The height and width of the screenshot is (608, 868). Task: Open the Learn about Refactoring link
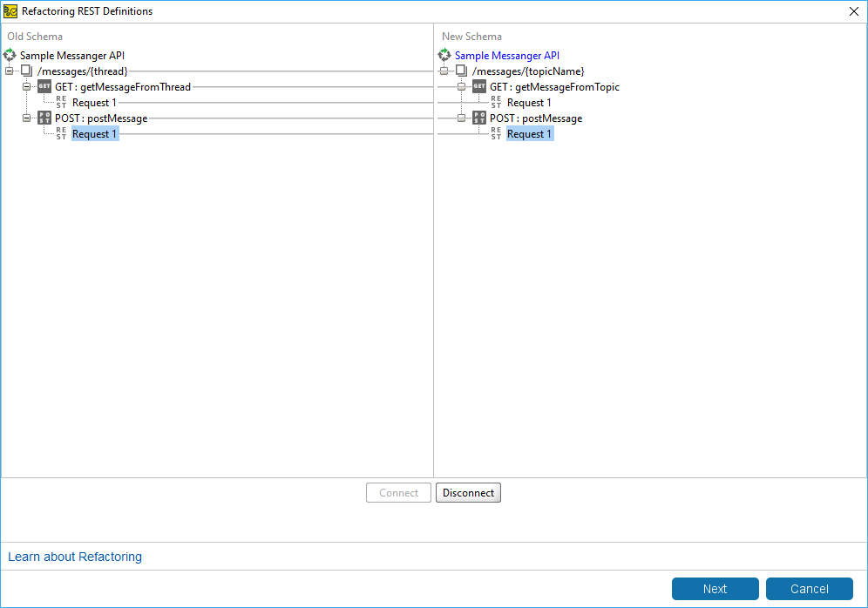click(75, 557)
